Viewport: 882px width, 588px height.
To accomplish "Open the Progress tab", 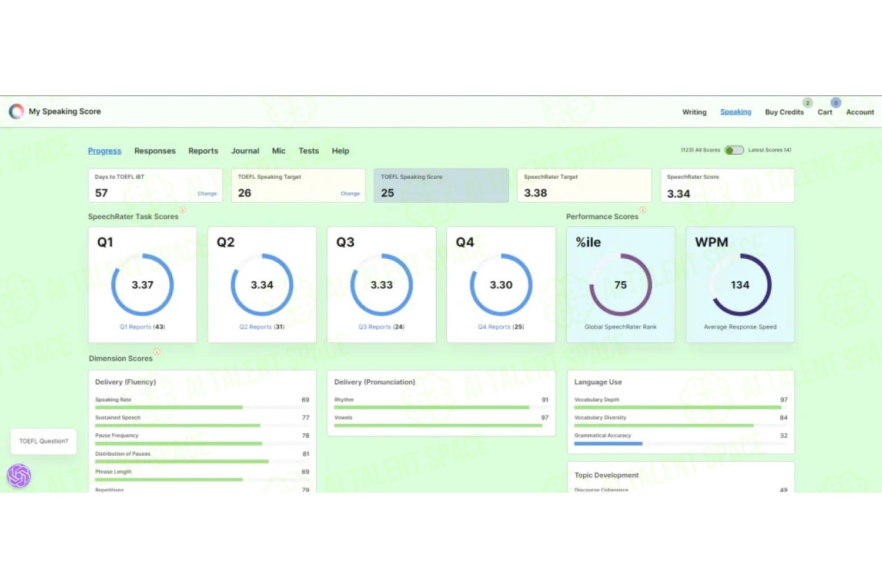I will (105, 151).
